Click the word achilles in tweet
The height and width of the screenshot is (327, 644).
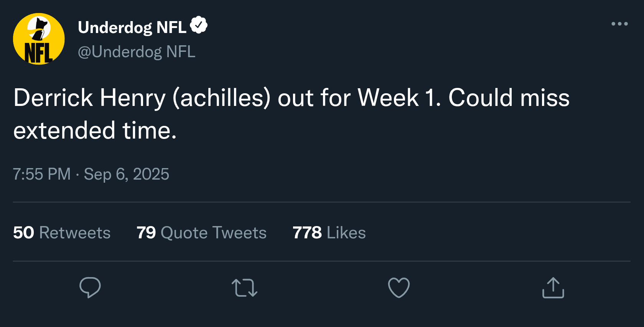click(221, 97)
